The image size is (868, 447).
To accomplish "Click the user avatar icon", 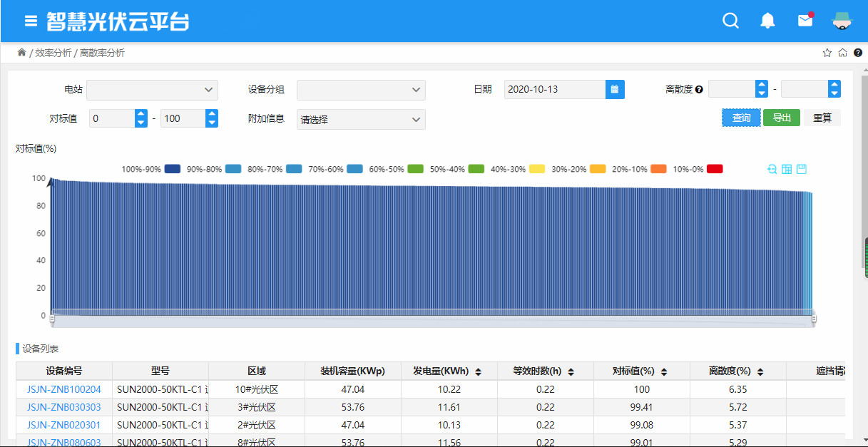I will pos(842,21).
